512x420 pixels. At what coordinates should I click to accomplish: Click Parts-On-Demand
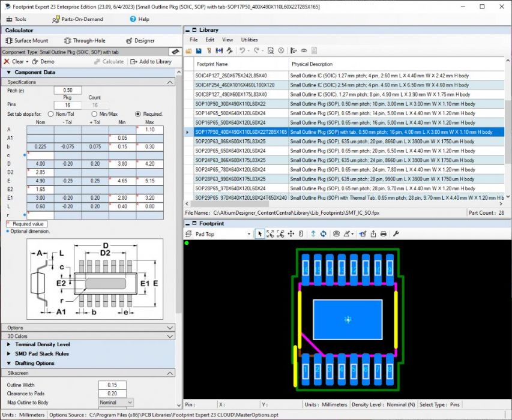point(77,19)
